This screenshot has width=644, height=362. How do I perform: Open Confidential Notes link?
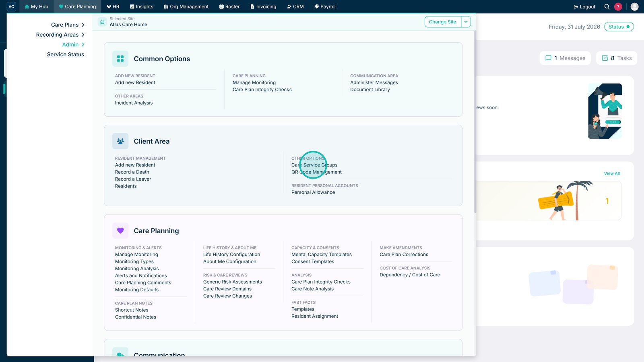pyautogui.click(x=135, y=317)
